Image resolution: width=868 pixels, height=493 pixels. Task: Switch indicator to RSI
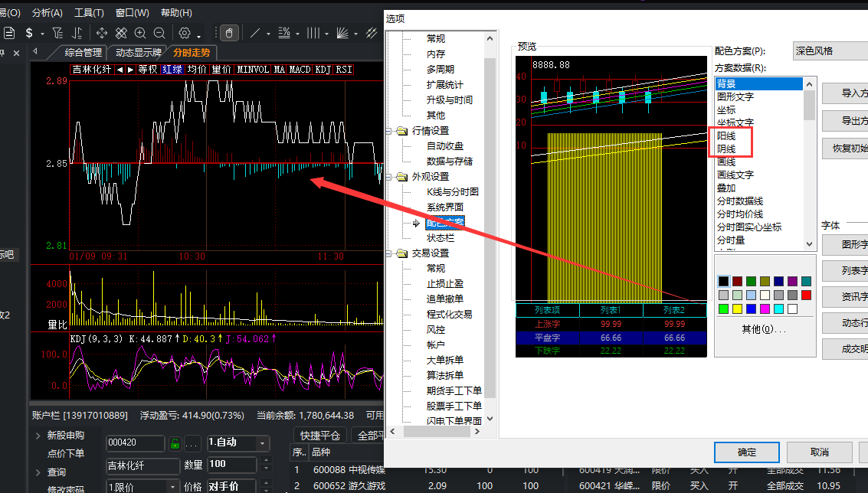click(x=344, y=70)
